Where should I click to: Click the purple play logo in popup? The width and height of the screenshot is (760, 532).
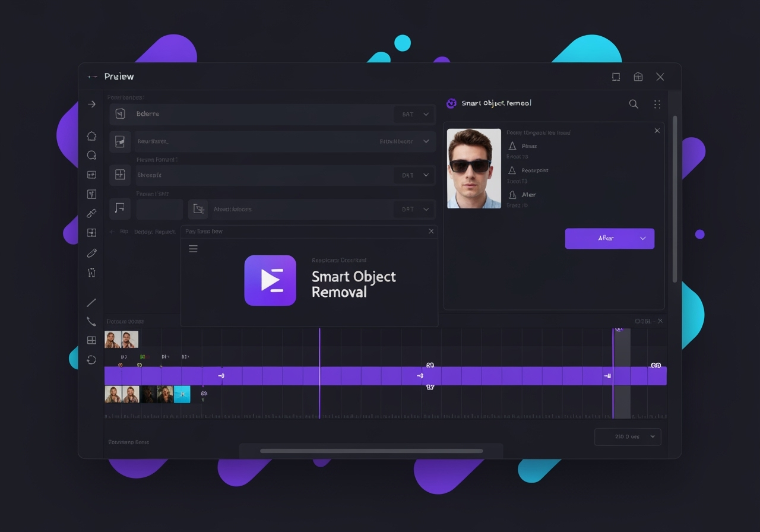coord(270,280)
